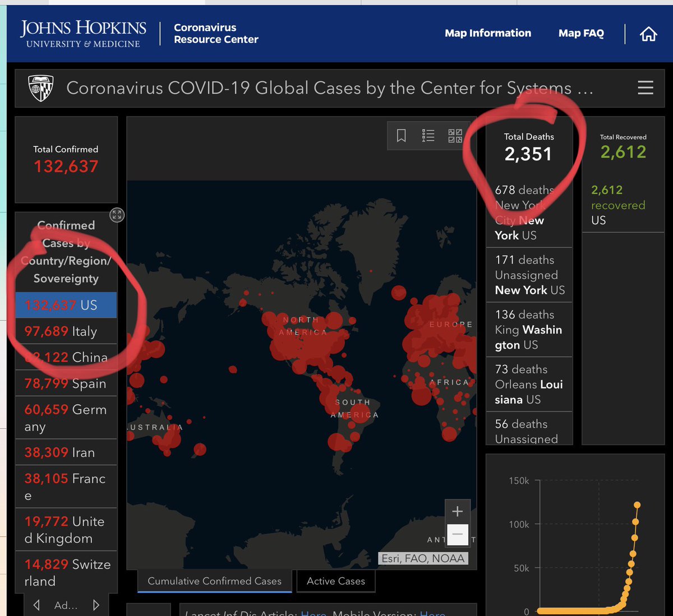Click 171 deaths Unassigned New York entry
Image resolution: width=673 pixels, height=616 pixels.
pyautogui.click(x=529, y=275)
